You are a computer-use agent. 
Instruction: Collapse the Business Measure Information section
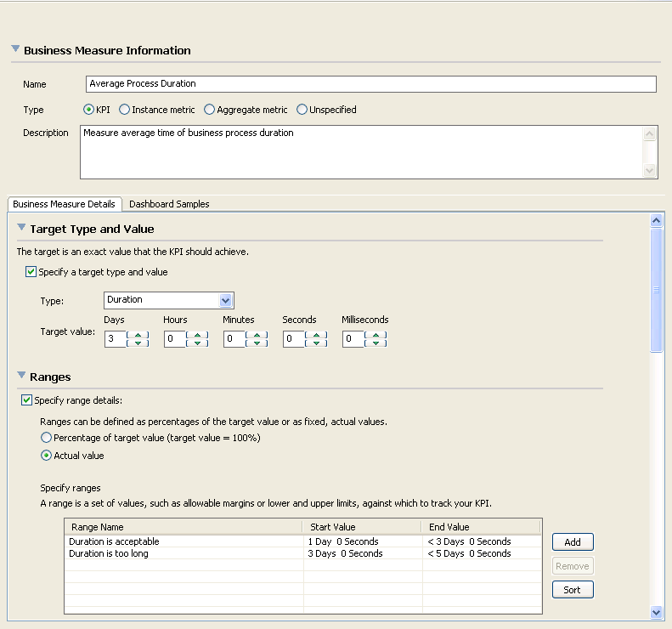(15, 50)
